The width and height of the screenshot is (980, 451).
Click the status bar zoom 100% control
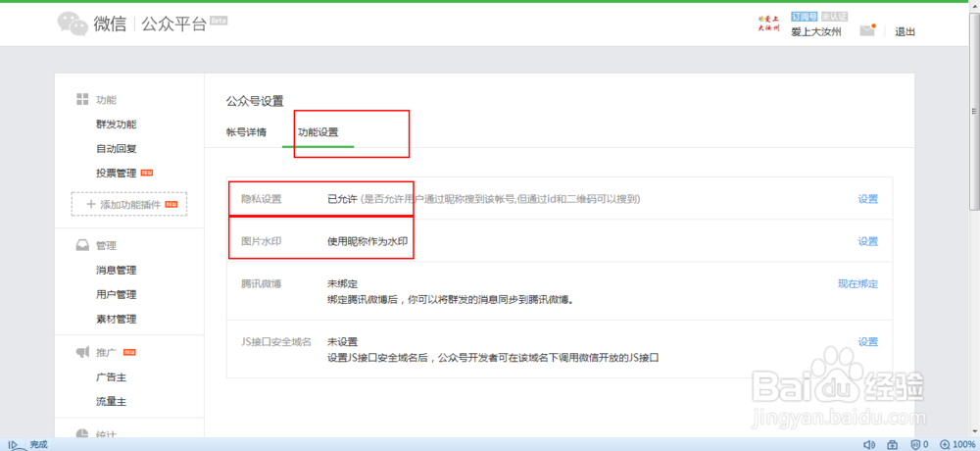point(958,445)
